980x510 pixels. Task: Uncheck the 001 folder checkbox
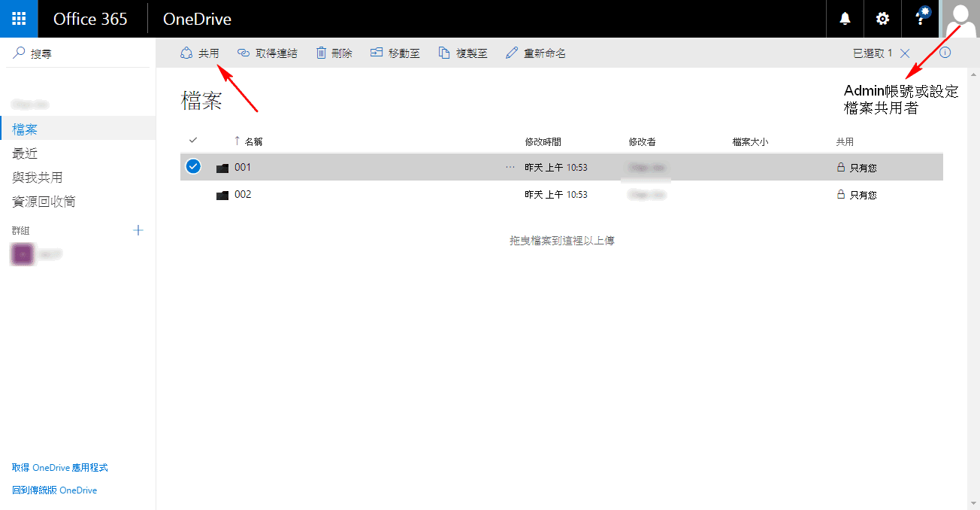click(193, 167)
